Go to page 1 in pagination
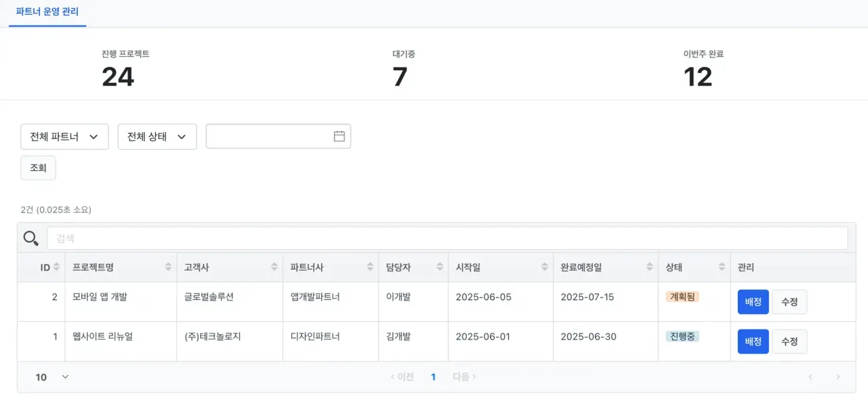This screenshot has height=403, width=868. pyautogui.click(x=433, y=377)
